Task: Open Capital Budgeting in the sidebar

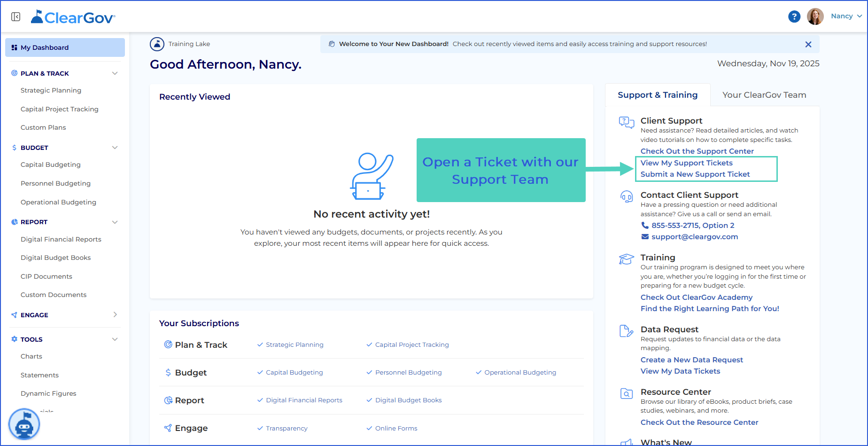Action: tap(51, 164)
